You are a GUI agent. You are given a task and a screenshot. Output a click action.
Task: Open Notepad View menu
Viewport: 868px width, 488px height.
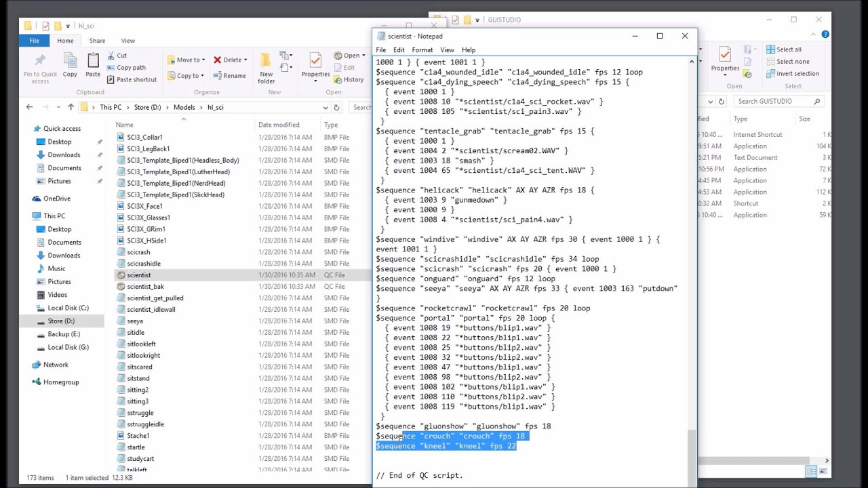[447, 50]
